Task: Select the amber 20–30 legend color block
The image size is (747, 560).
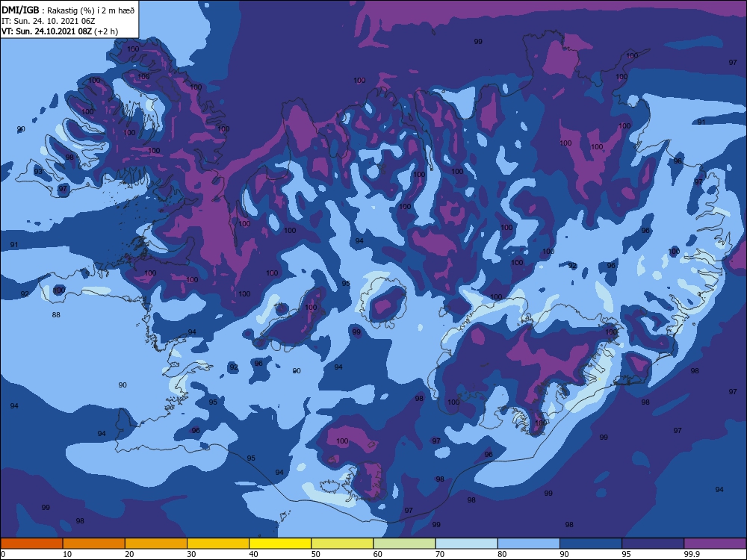Action: point(156,544)
